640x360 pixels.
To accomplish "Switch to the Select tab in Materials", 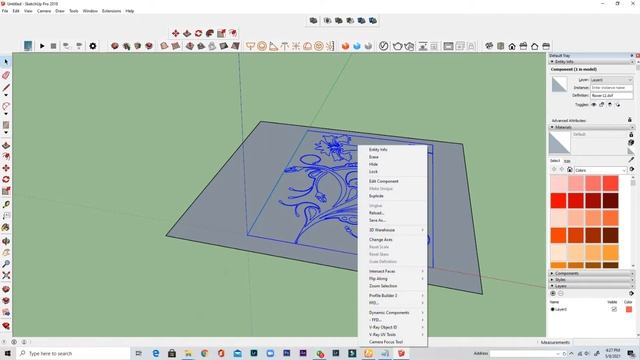I will [555, 161].
